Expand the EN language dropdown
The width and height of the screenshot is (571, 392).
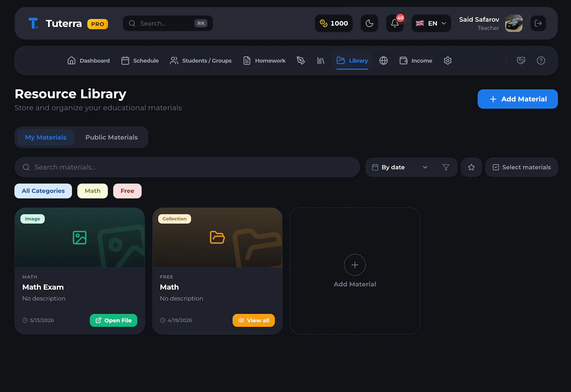431,23
